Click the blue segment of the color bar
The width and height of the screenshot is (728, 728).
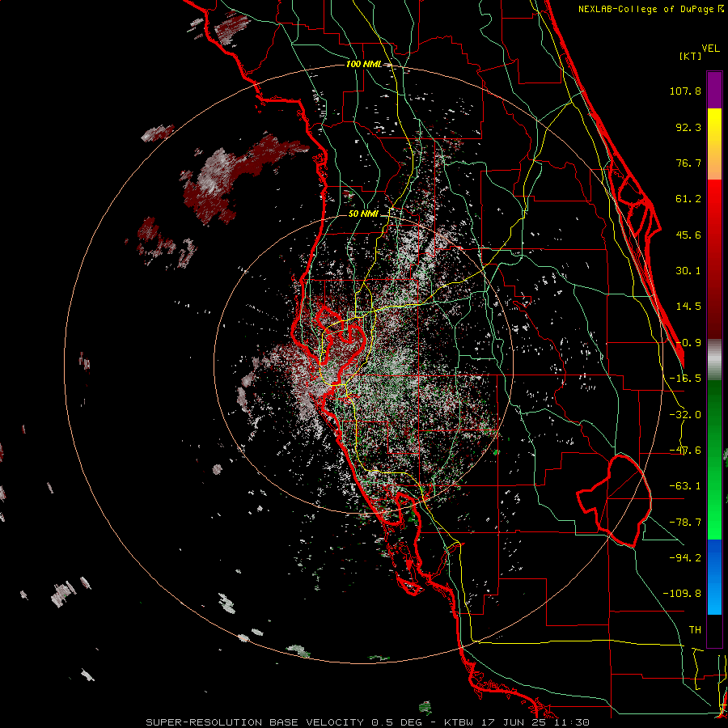tap(714, 577)
